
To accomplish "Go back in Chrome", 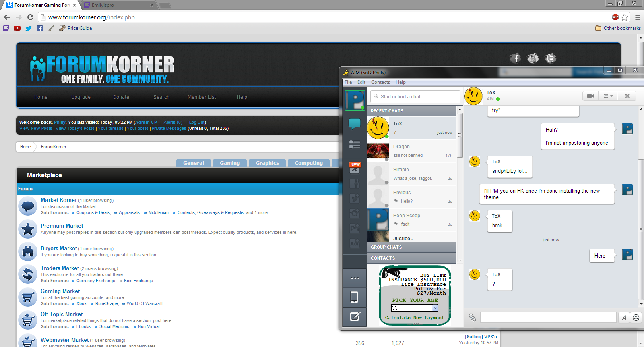I will tap(7, 17).
